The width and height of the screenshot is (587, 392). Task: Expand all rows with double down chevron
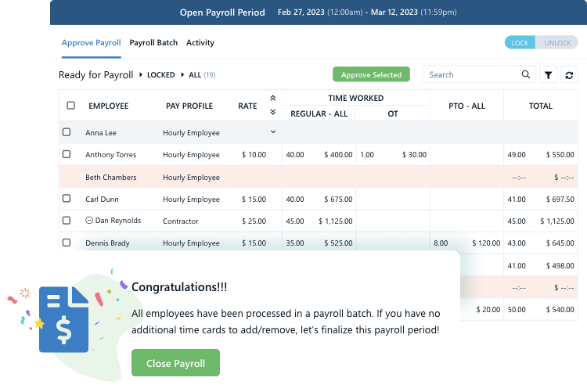click(x=272, y=112)
